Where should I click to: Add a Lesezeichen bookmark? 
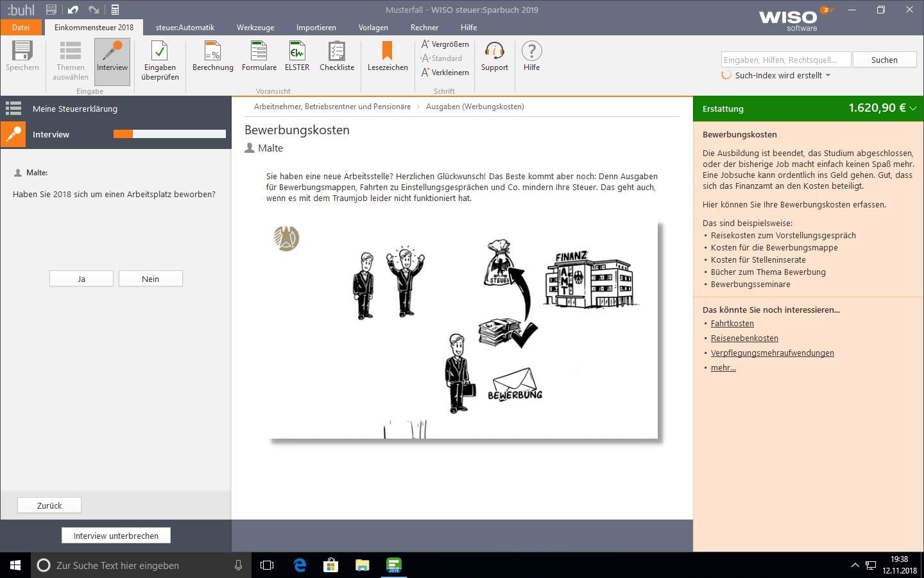point(388,57)
